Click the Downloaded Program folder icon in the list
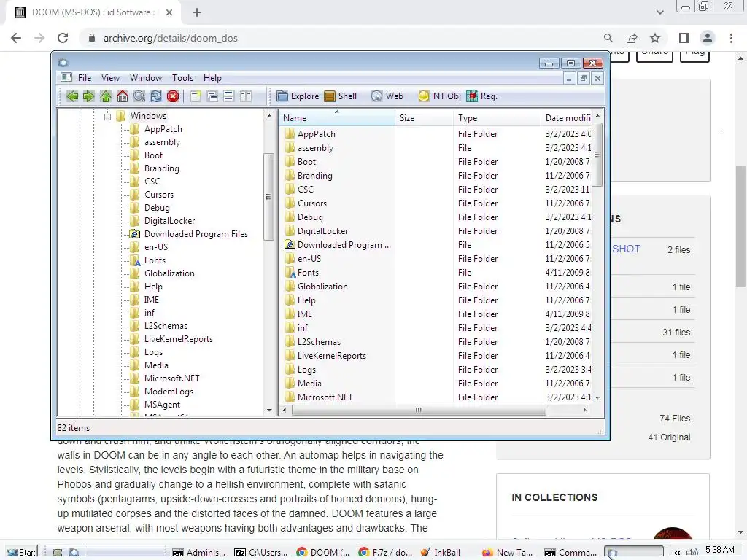747x560 pixels. point(290,245)
